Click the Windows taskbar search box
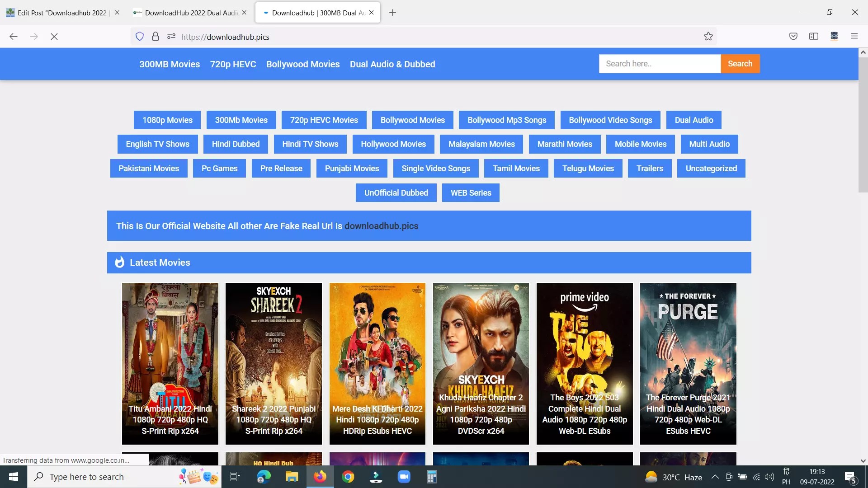This screenshot has height=488, width=868. [124, 477]
